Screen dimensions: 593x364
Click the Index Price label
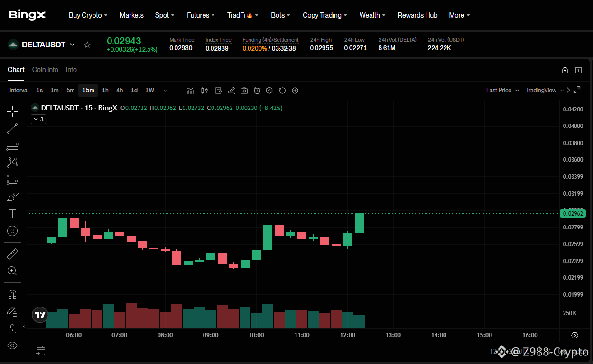click(218, 40)
